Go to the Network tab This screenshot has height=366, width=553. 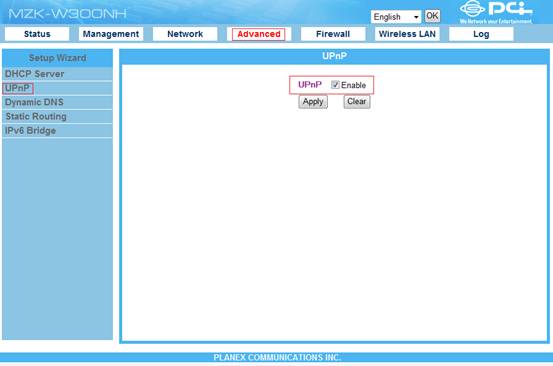click(185, 34)
